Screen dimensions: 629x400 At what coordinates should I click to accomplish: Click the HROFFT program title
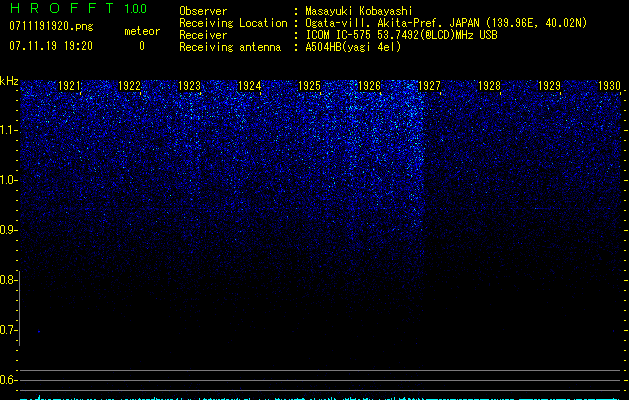pos(62,8)
